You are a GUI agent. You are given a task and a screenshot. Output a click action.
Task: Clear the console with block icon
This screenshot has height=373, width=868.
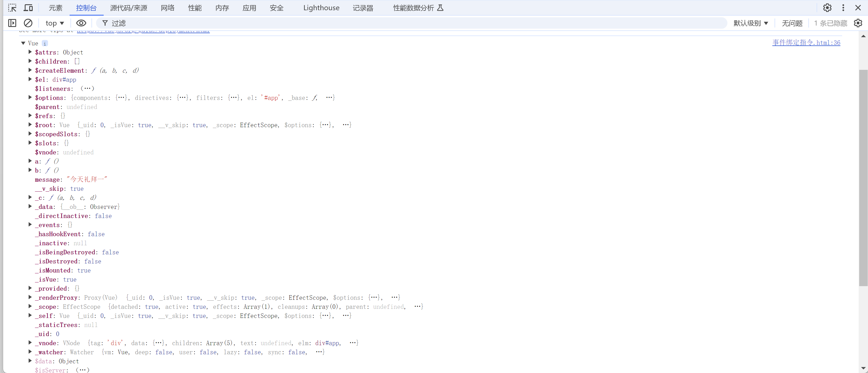pyautogui.click(x=28, y=23)
